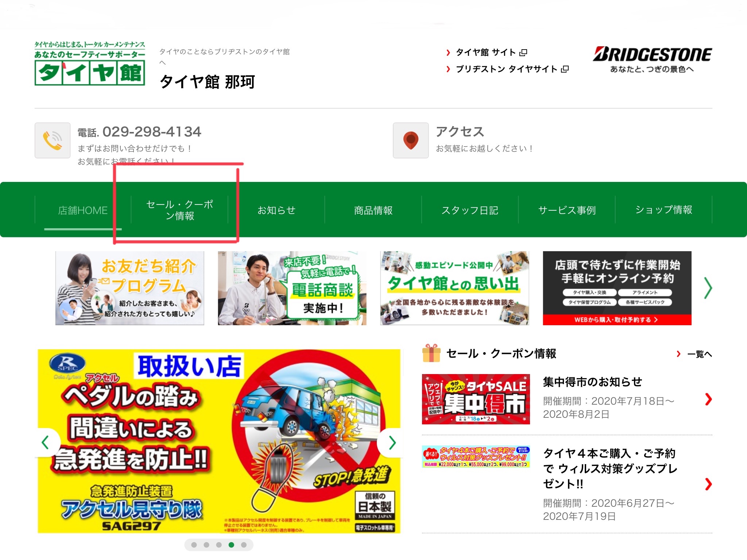
Task: Click the red map pin access icon
Action: [411, 140]
